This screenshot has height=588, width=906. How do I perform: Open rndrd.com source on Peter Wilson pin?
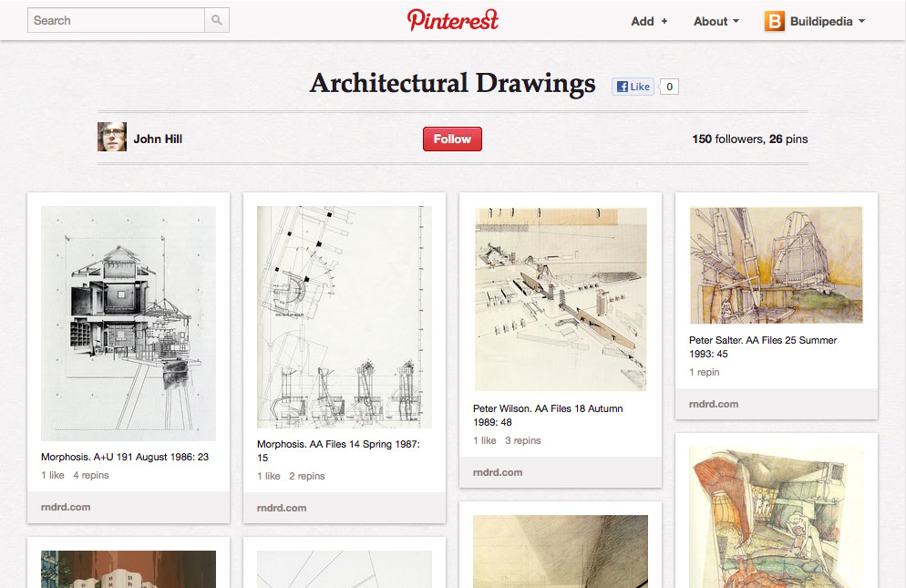click(498, 472)
